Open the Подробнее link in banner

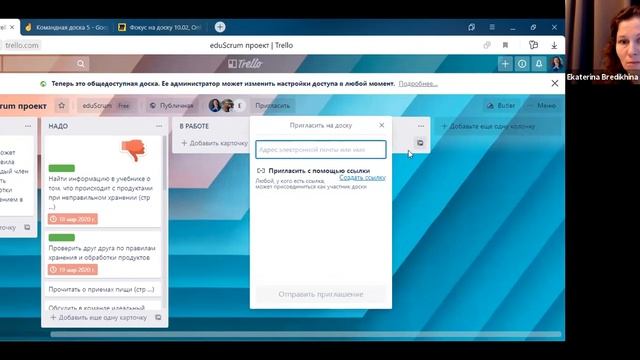click(x=418, y=84)
